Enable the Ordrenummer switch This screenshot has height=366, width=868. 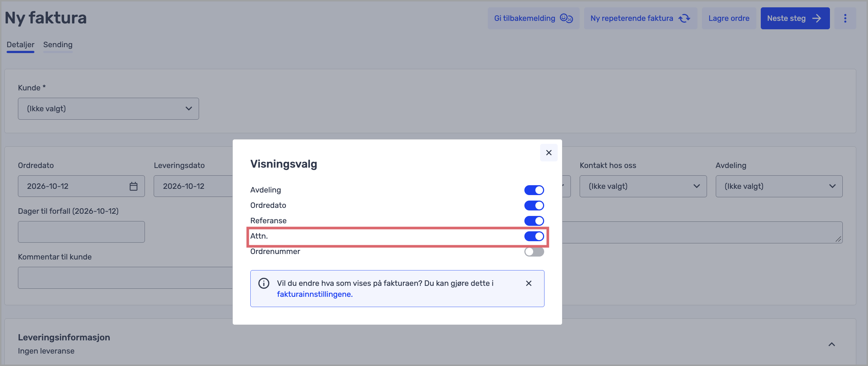pyautogui.click(x=534, y=251)
